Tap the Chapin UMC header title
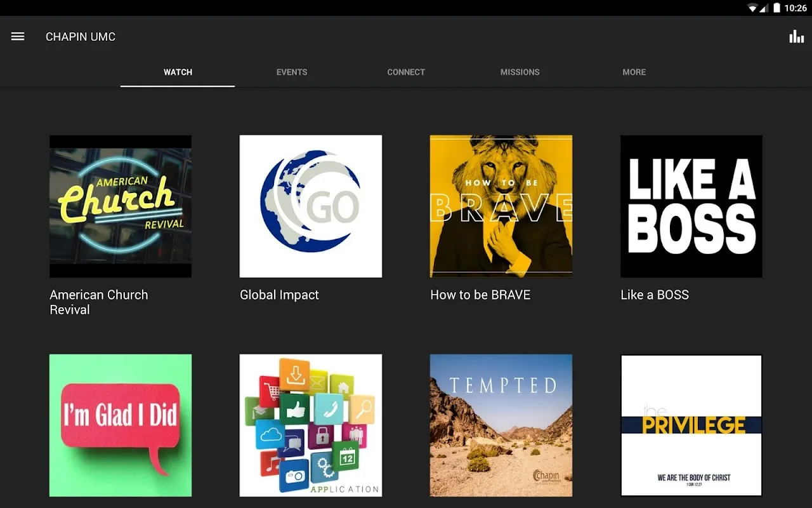The height and width of the screenshot is (508, 812). click(81, 37)
